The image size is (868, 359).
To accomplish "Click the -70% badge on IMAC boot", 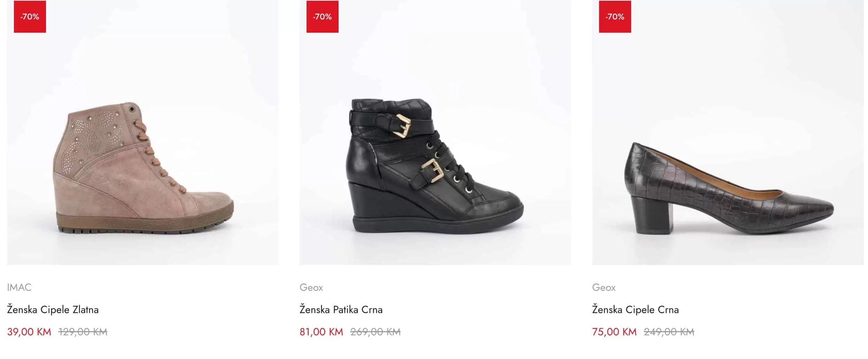I will coord(30,17).
